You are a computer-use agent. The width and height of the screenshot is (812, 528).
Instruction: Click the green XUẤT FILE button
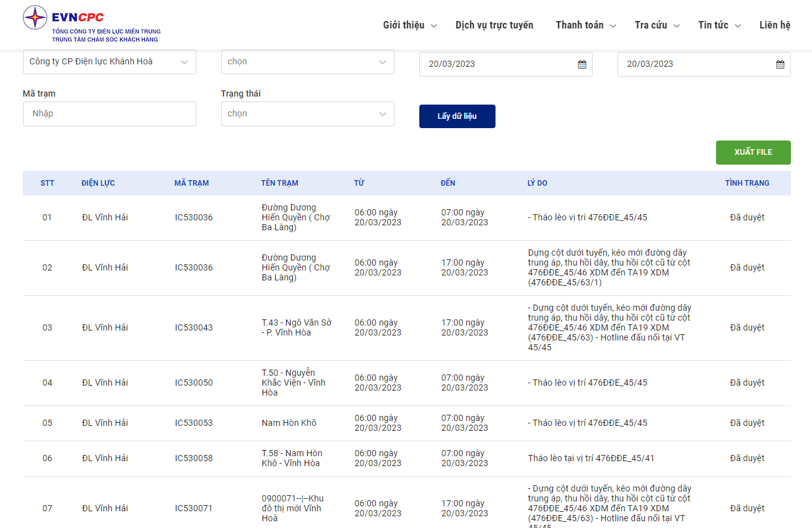click(753, 152)
